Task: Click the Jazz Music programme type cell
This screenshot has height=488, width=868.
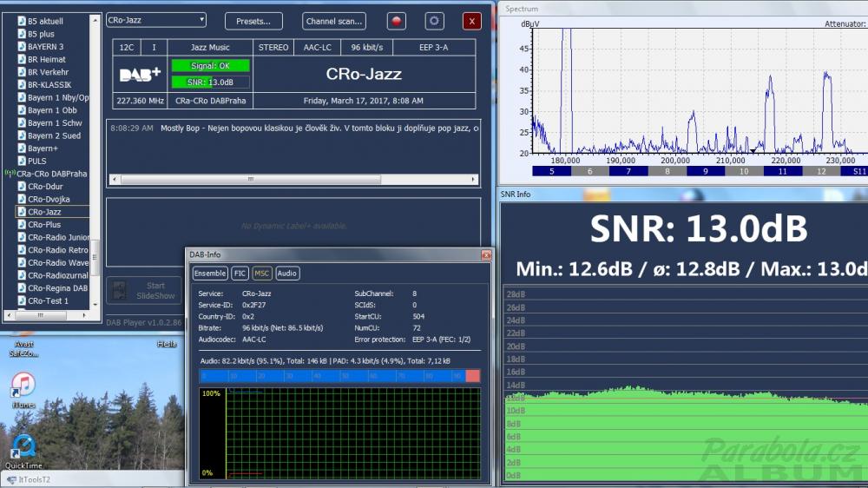Action: 210,48
